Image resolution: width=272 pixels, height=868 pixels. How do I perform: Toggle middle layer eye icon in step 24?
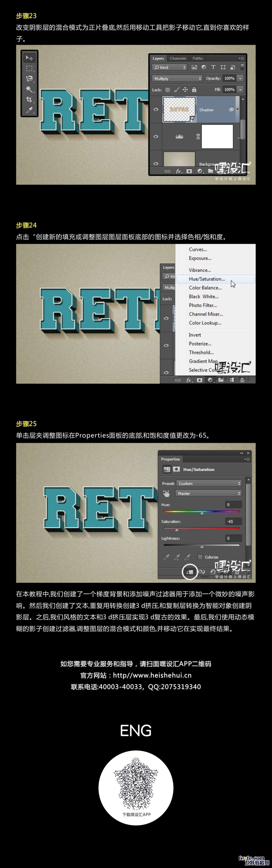pyautogui.click(x=166, y=345)
